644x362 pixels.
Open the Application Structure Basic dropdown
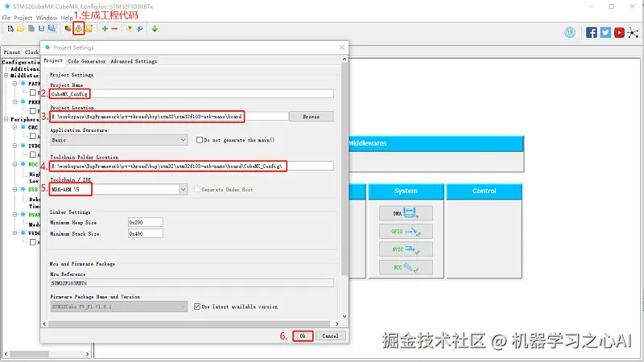point(118,140)
